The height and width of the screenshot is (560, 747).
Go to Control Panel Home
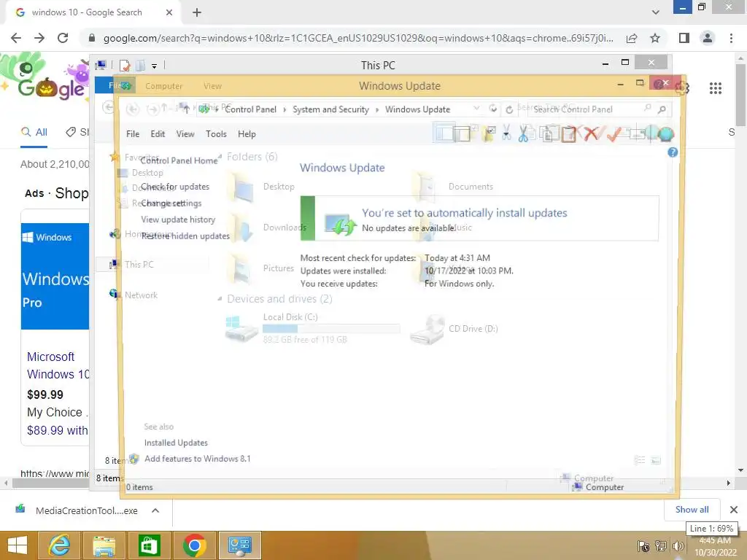[179, 160]
